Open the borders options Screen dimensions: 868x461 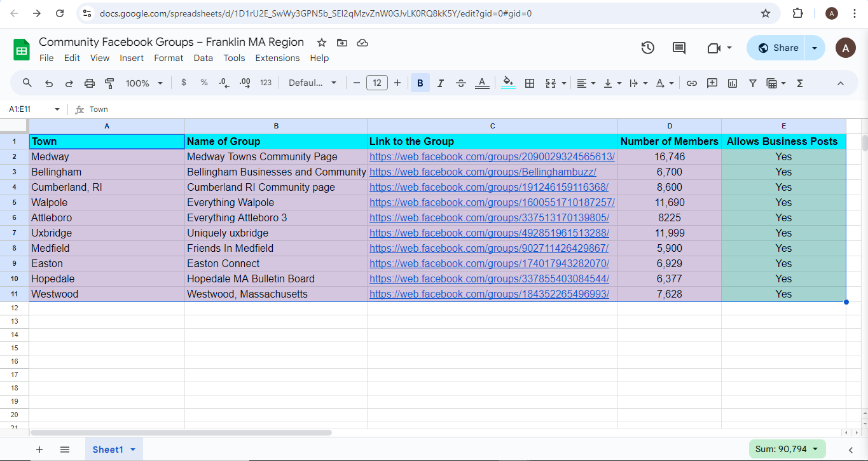529,83
